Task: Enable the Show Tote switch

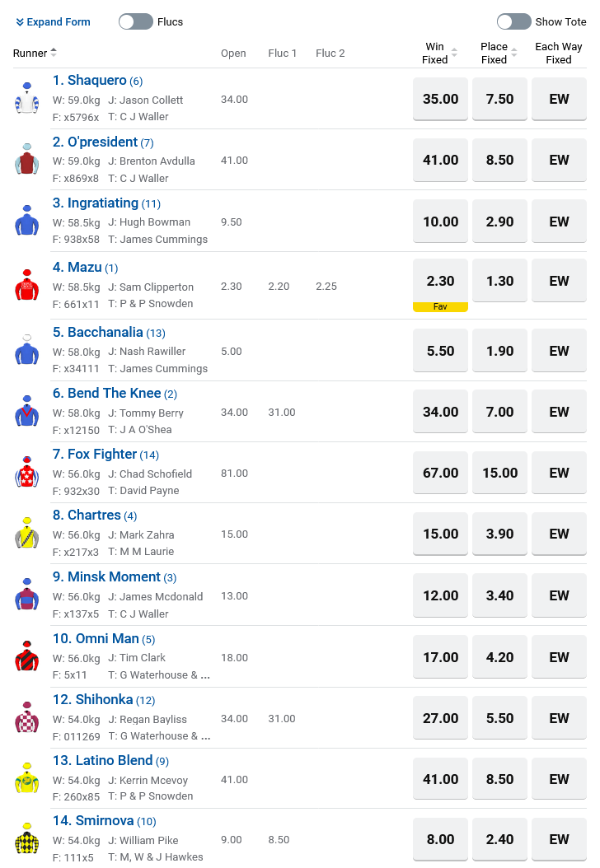Action: pos(513,21)
